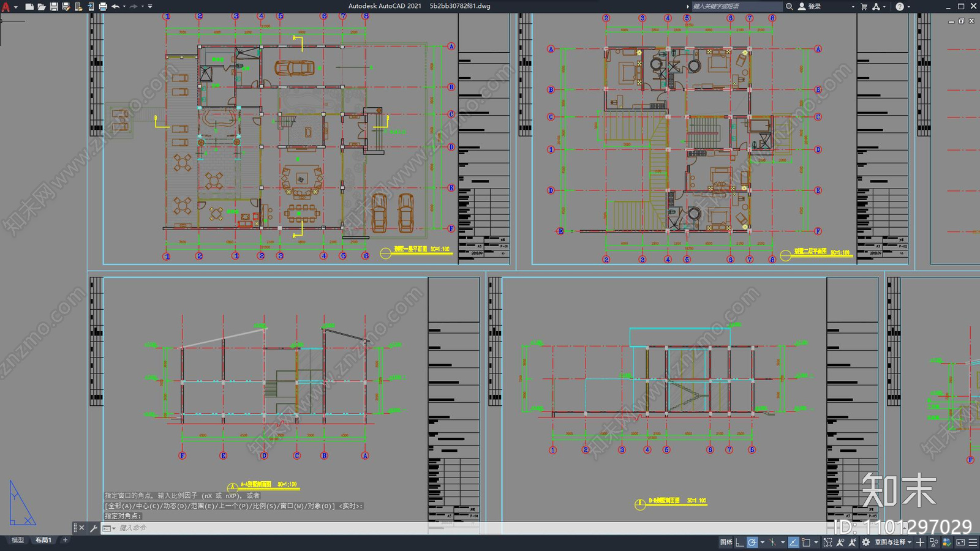Click the Save to Web & Mobile icon
Viewport: 980px width, 551px height.
91,7
